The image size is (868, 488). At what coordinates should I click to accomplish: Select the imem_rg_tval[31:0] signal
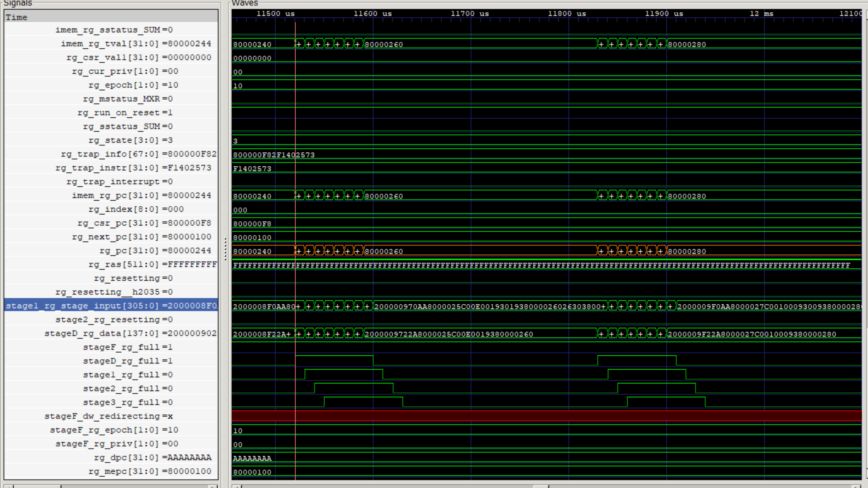(x=136, y=44)
